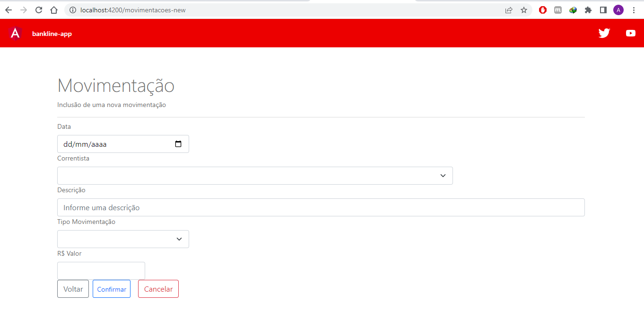Viewport: 644px width, 330px height.
Task: Click the R$ Valor label
Action: (70, 254)
